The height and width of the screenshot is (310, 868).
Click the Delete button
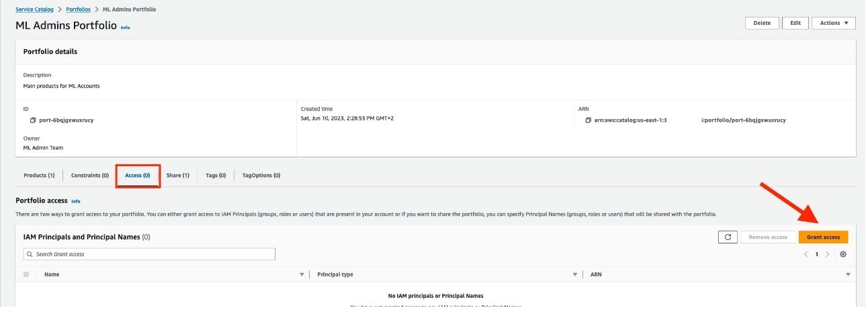click(x=762, y=23)
